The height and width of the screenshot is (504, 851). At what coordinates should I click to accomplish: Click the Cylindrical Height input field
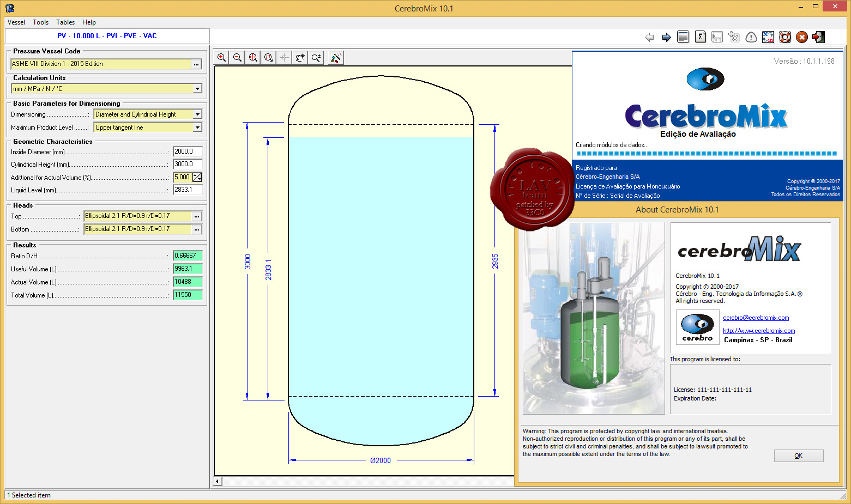point(188,164)
